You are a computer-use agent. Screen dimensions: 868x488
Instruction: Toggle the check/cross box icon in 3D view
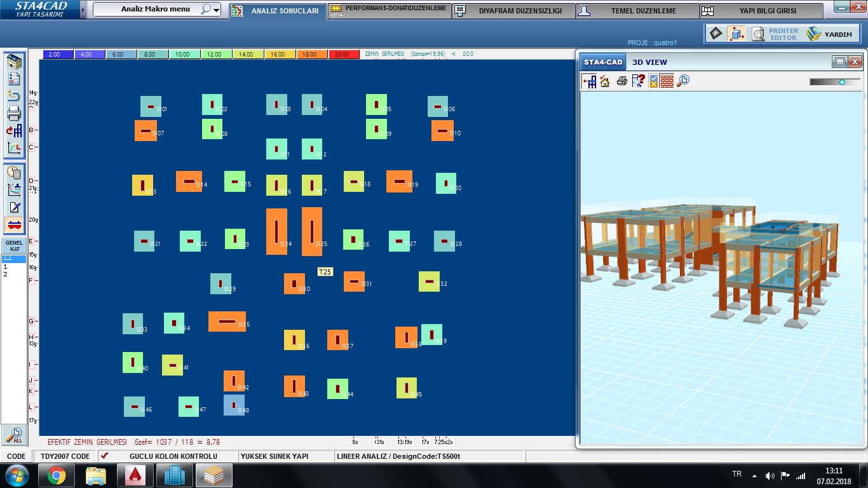point(653,81)
